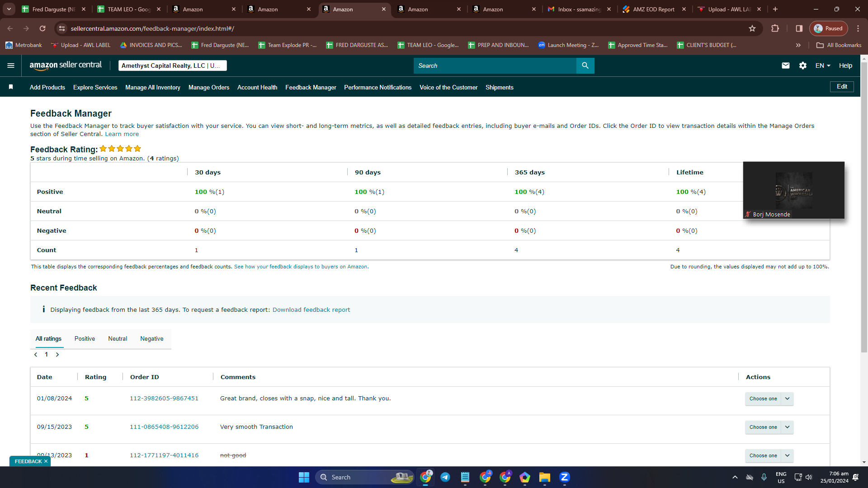This screenshot has width=868, height=488.
Task: Open the Seller Central hamburger menu
Action: tap(11, 66)
